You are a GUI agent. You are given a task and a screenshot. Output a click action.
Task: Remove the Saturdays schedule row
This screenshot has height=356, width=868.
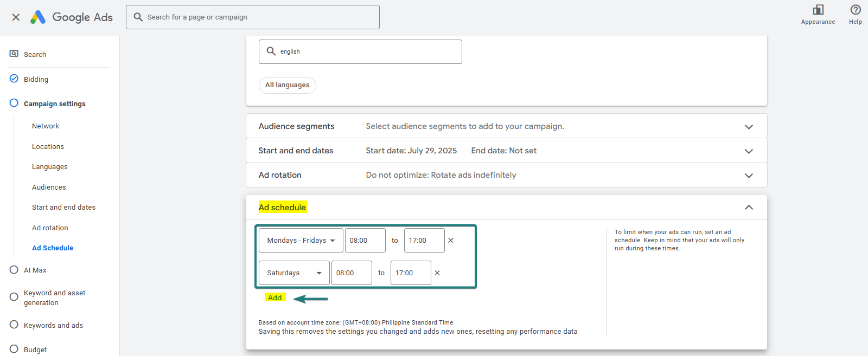click(x=437, y=273)
